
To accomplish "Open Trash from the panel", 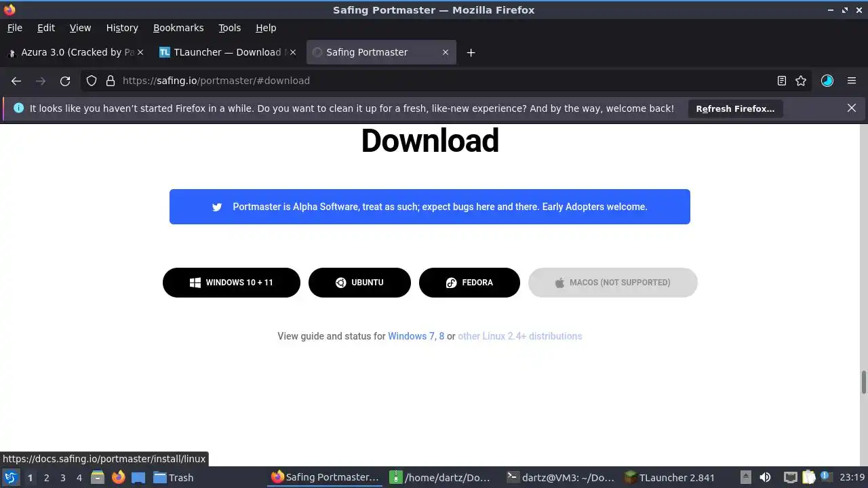I will (x=174, y=477).
